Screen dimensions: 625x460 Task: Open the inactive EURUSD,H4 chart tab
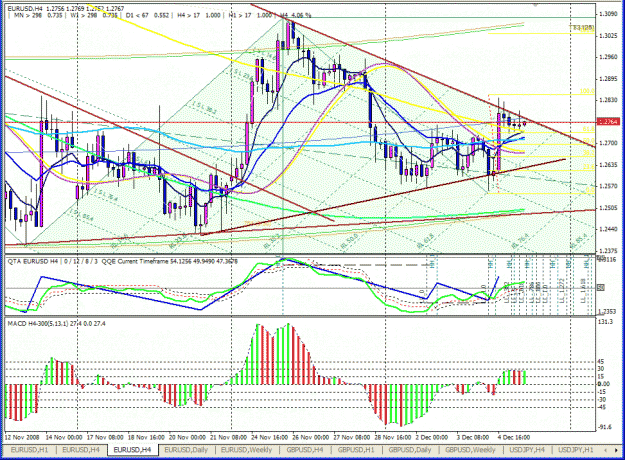[81, 450]
